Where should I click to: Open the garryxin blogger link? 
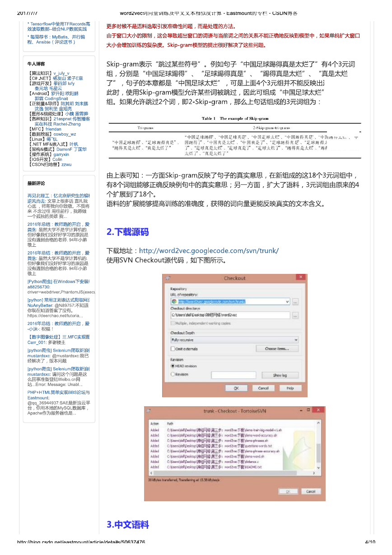[61, 155]
